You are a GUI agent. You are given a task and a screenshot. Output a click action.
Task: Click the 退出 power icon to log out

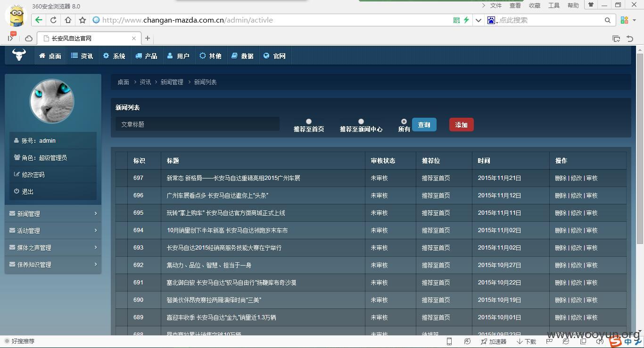click(17, 191)
